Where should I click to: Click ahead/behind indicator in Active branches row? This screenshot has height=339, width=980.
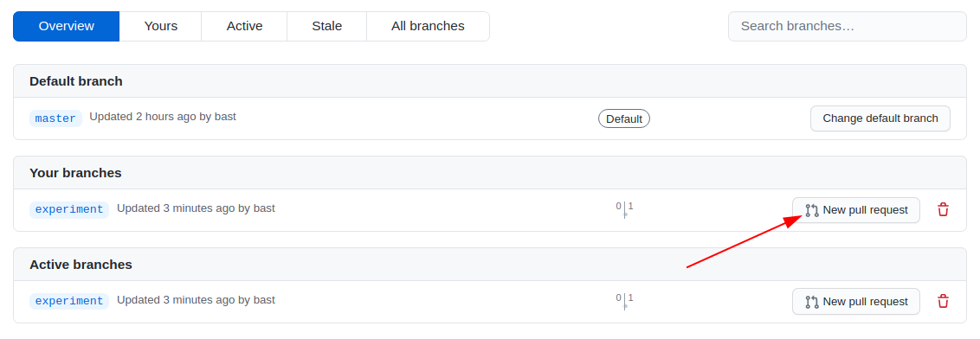[x=624, y=301]
